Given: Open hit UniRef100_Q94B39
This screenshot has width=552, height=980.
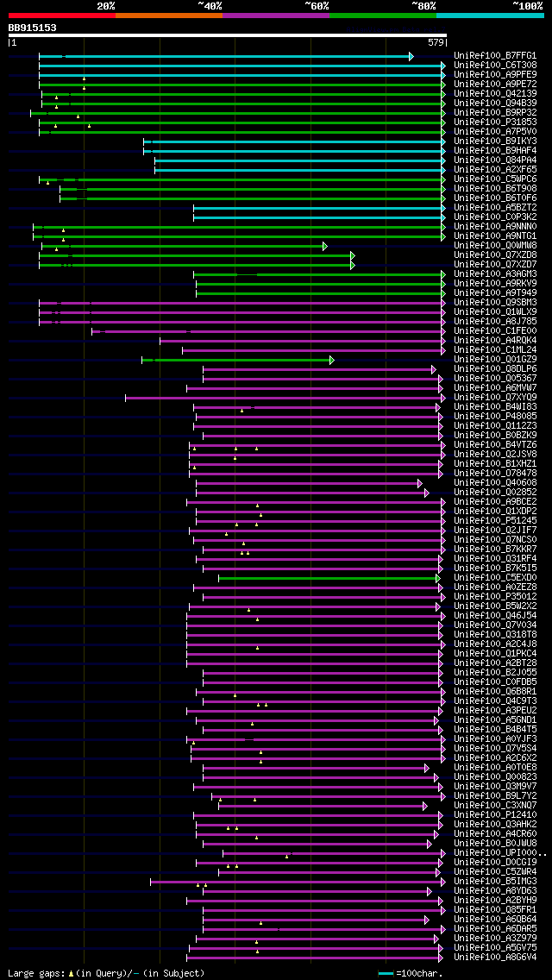Looking at the screenshot, I should pyautogui.click(x=495, y=104).
